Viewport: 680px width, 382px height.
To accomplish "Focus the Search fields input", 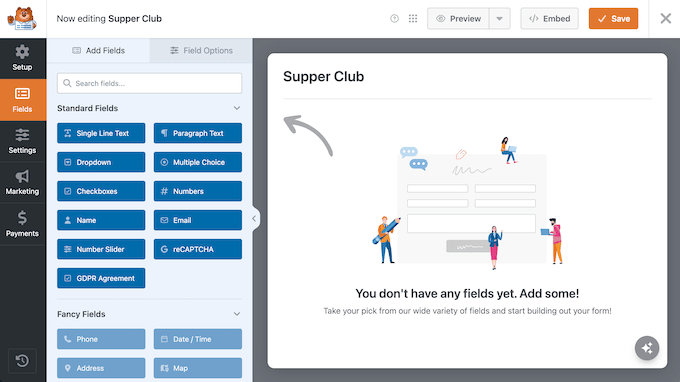I will click(150, 83).
